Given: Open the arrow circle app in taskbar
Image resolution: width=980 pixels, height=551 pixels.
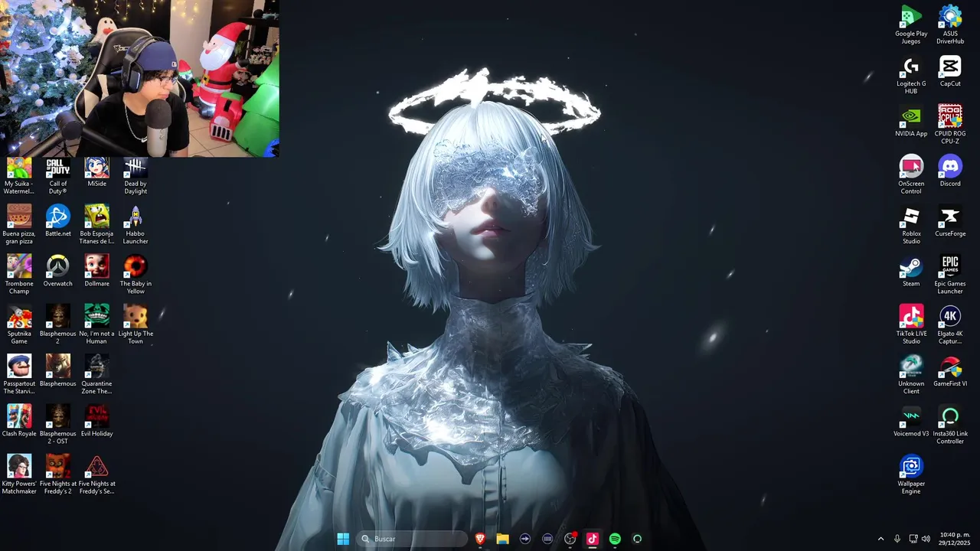Looking at the screenshot, I should [x=524, y=539].
